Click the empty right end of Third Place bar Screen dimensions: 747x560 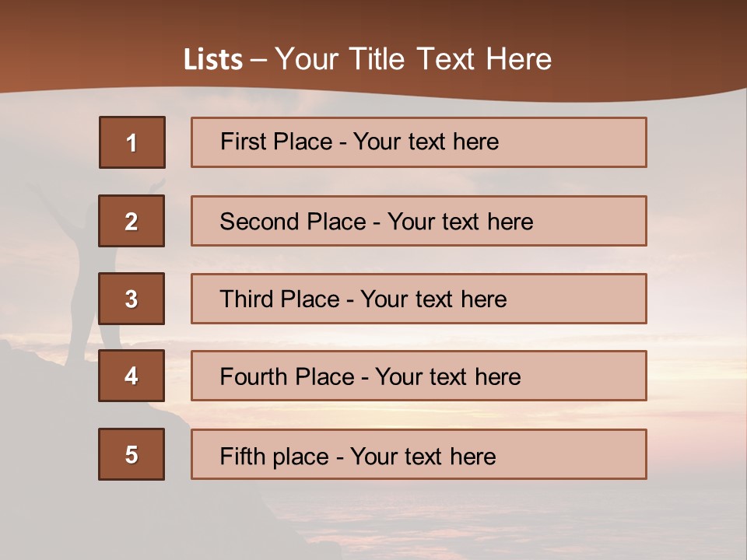point(591,299)
